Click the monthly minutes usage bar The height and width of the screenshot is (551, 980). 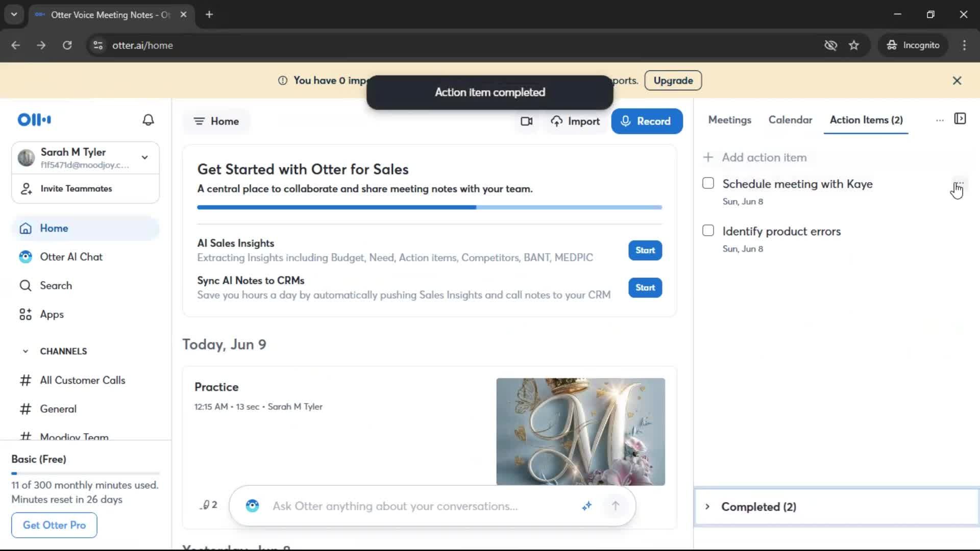85,473
